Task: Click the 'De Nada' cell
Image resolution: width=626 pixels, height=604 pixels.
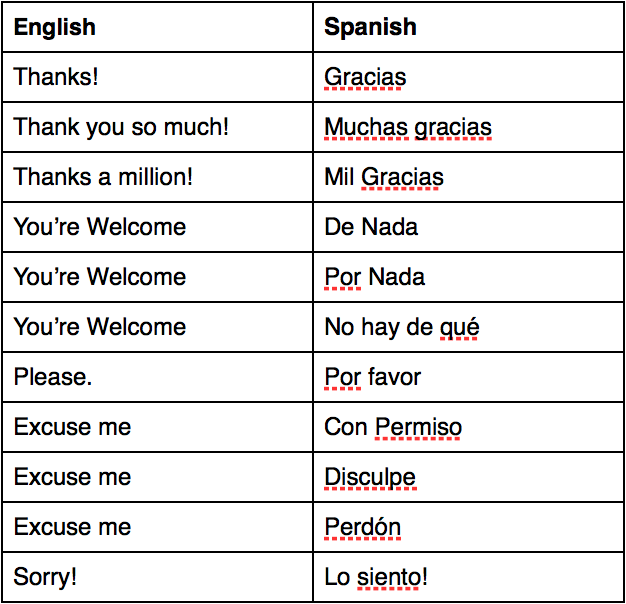Action: pos(371,227)
